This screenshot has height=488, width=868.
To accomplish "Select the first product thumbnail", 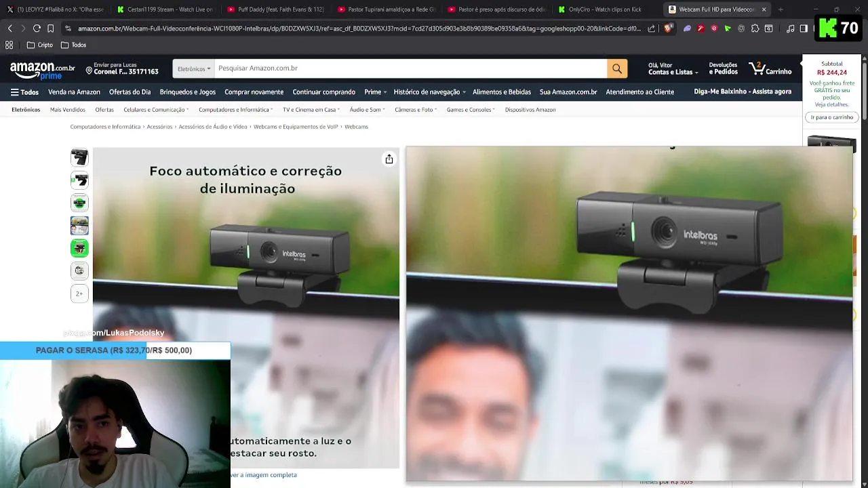I will click(79, 158).
